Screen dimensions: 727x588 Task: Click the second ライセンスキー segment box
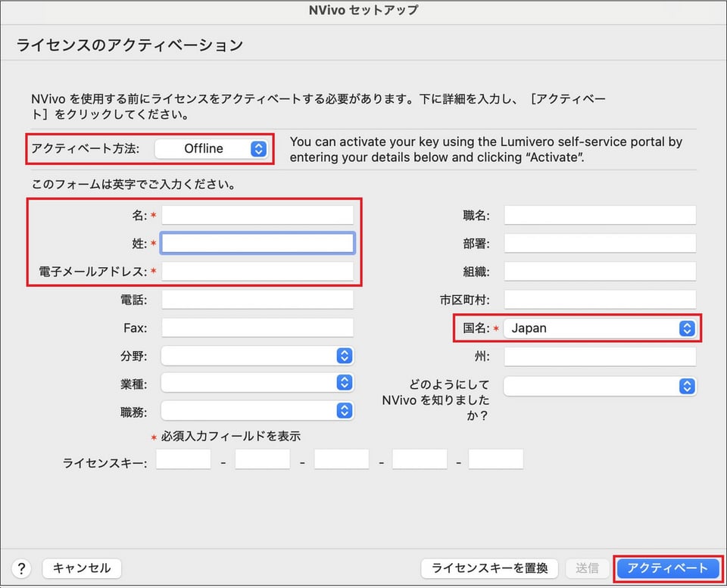(263, 459)
